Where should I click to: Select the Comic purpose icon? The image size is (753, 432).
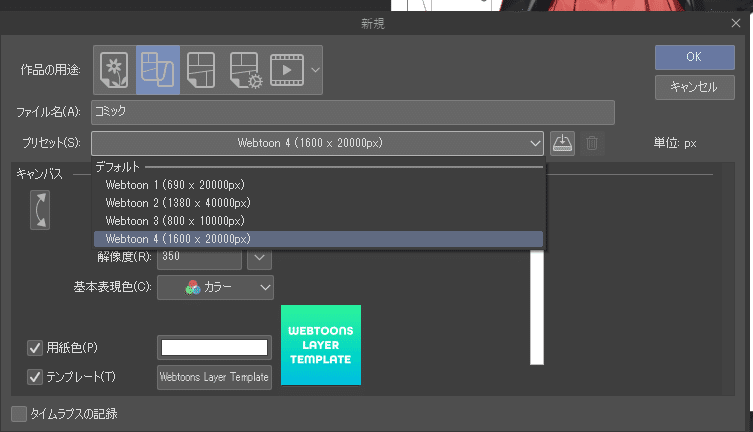201,70
